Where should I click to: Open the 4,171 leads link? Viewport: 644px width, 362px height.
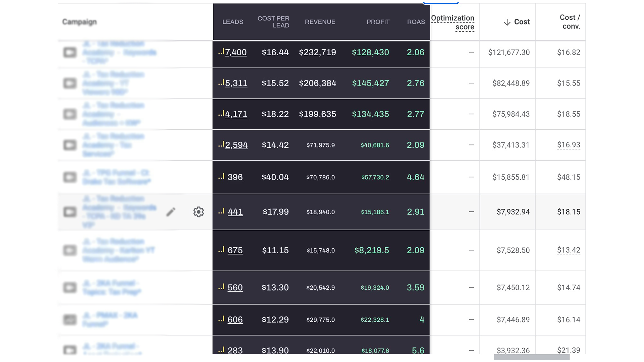[x=236, y=114]
